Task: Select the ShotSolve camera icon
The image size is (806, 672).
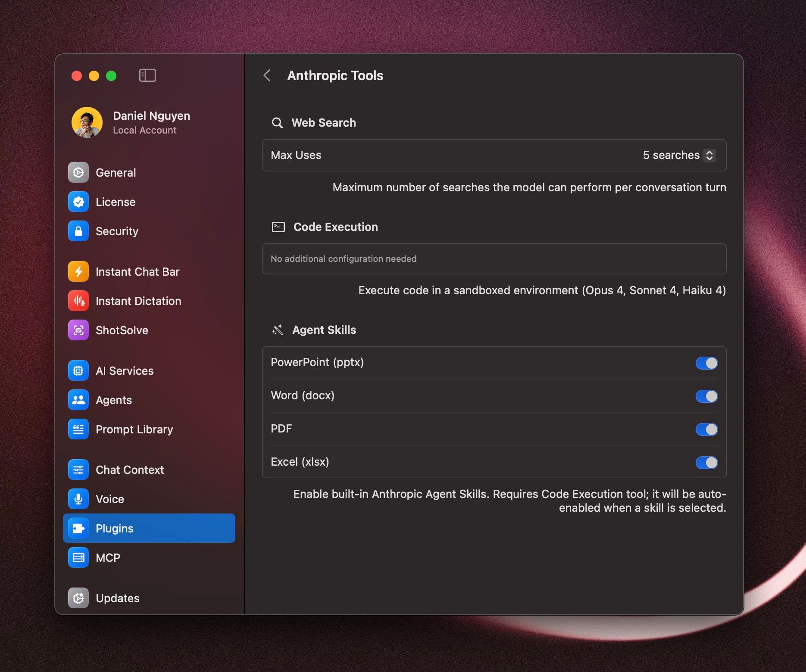Action: (78, 330)
